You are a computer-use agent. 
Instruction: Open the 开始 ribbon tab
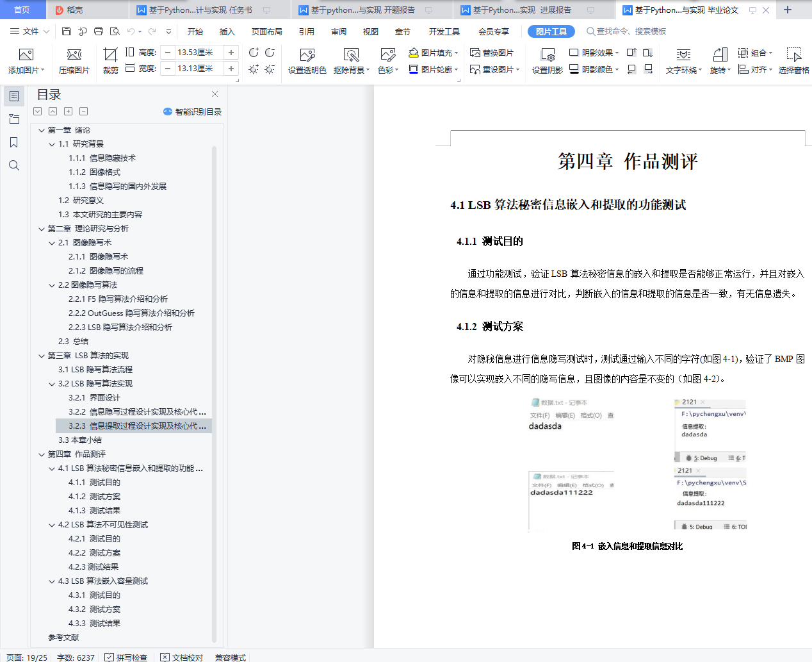[x=195, y=31]
